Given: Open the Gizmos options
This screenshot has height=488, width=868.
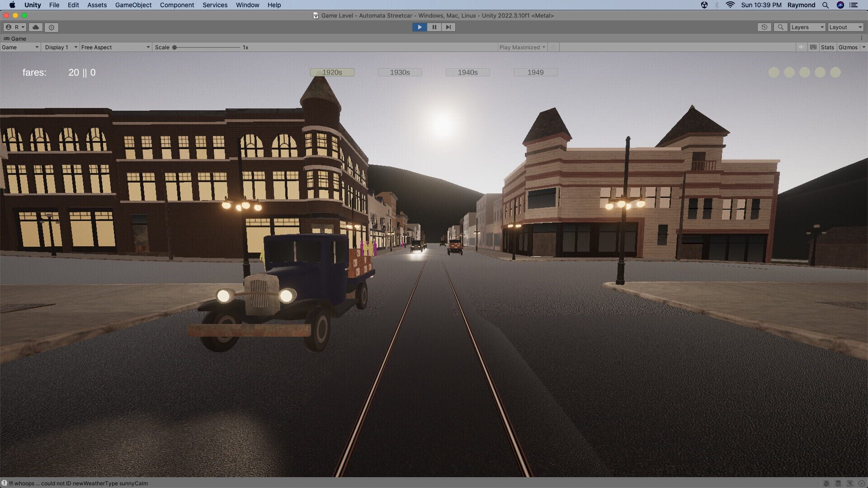Looking at the screenshot, I should coord(849,47).
